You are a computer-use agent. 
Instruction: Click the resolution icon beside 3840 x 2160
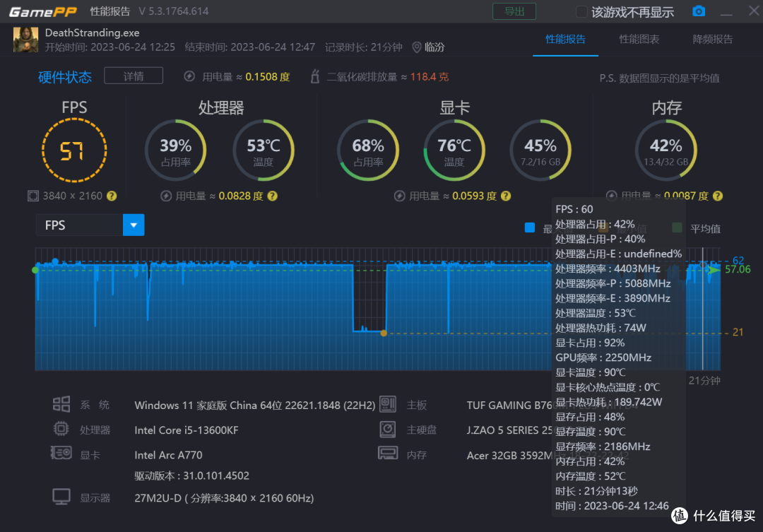point(33,196)
